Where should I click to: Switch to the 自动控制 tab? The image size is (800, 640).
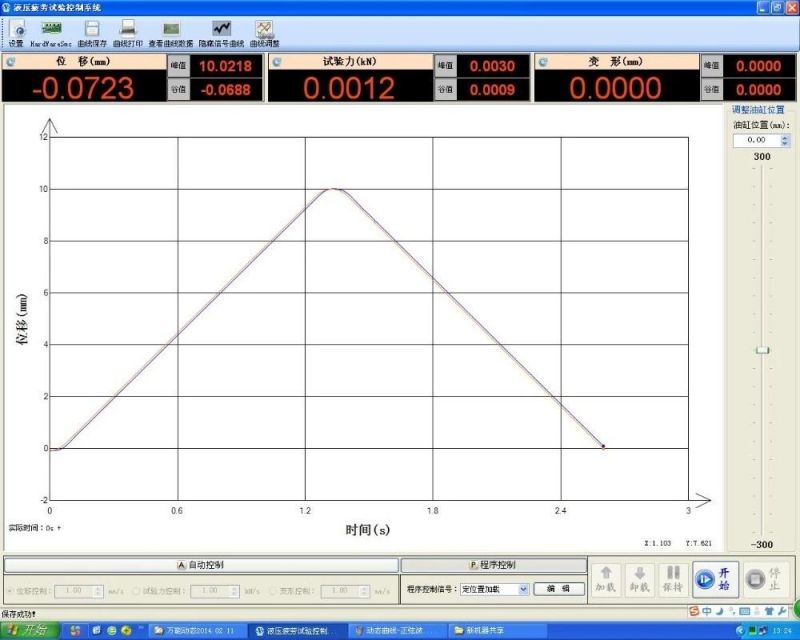[x=201, y=565]
